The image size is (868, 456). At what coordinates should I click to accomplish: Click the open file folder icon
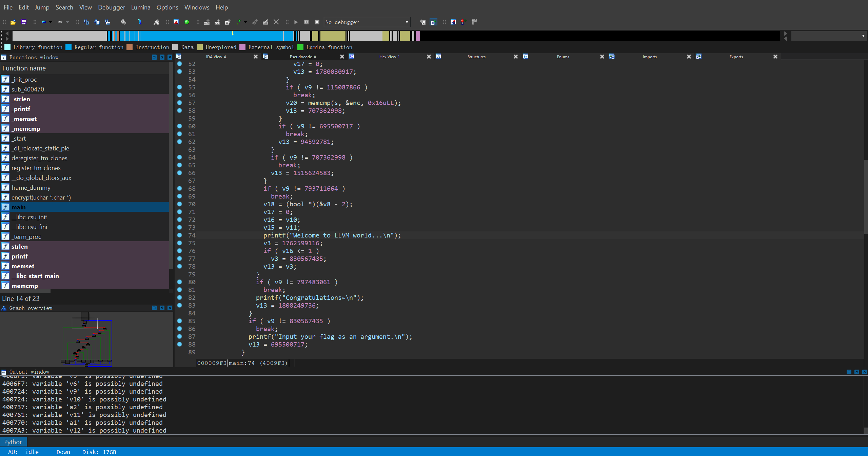tap(13, 22)
